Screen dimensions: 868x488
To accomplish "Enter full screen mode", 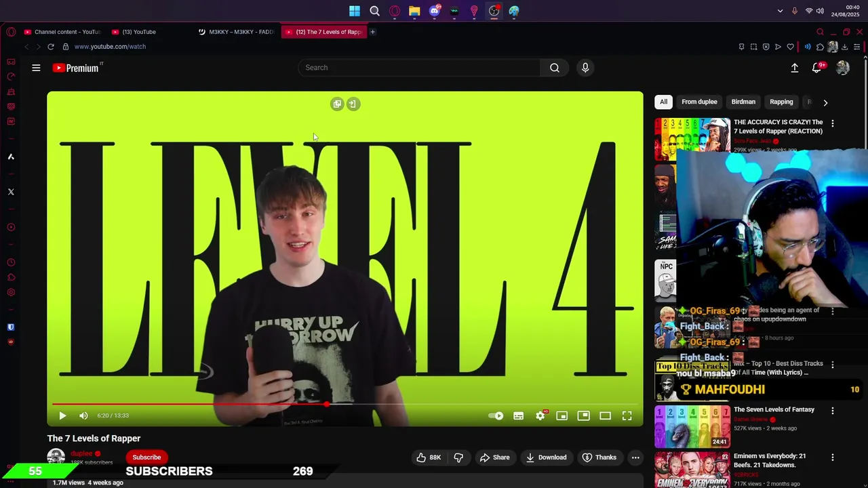I will click(x=627, y=415).
